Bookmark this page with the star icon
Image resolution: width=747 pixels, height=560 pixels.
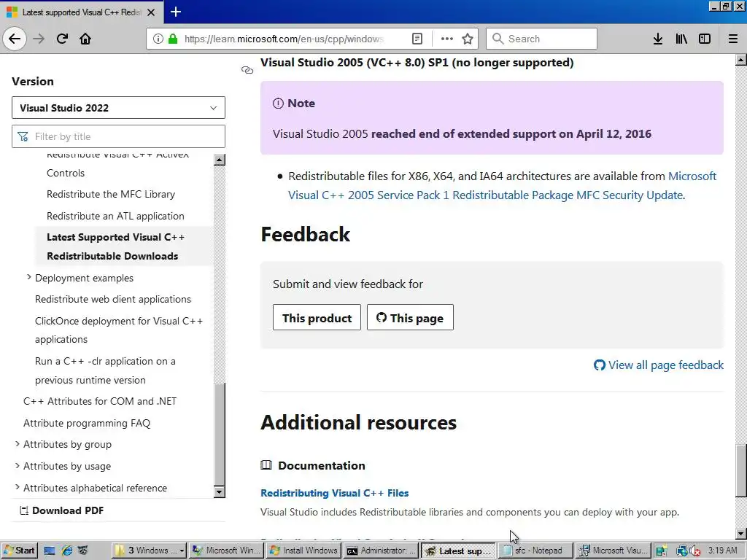(468, 39)
